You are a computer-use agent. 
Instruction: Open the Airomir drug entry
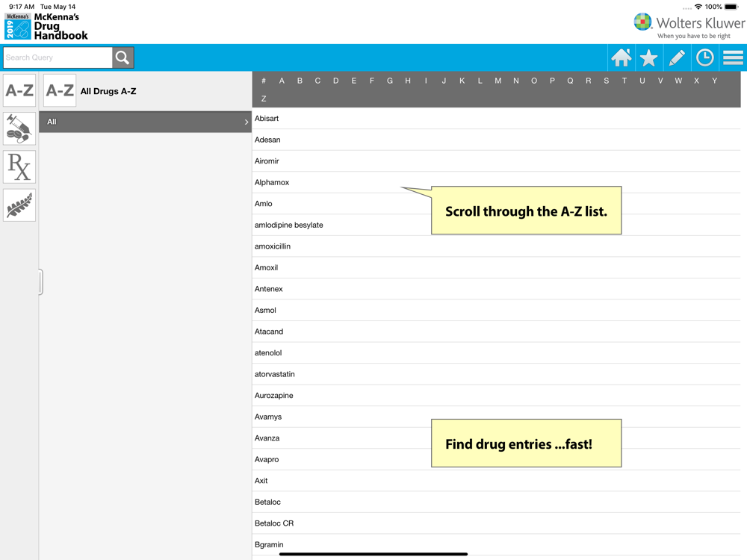(x=496, y=161)
